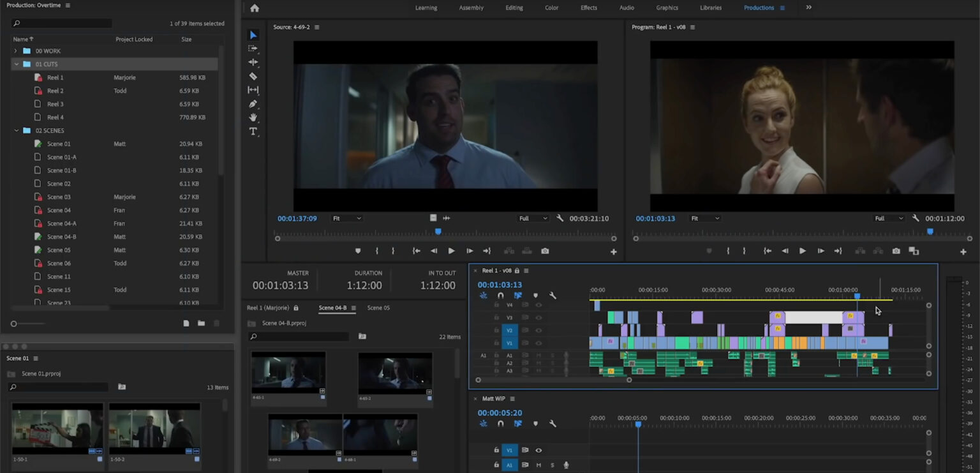Toggle comparison view in Program monitor
The image size is (980, 473).
914,251
